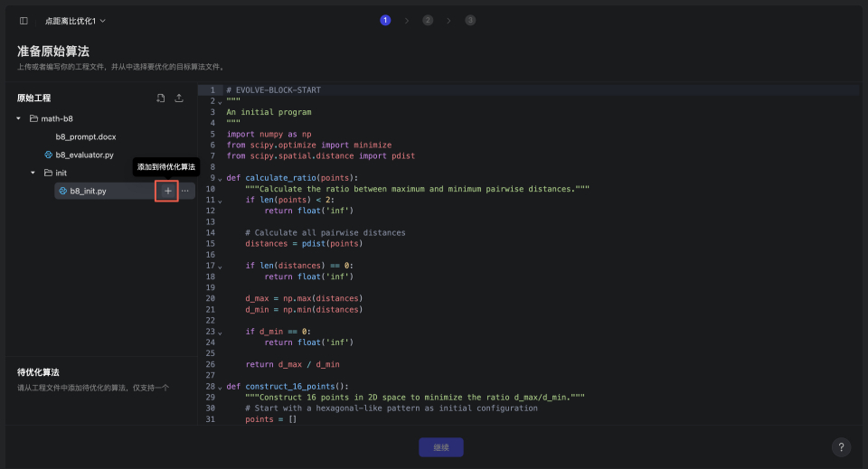The image size is (868, 469).
Task: Toggle the sidebar panel icon
Action: click(24, 20)
